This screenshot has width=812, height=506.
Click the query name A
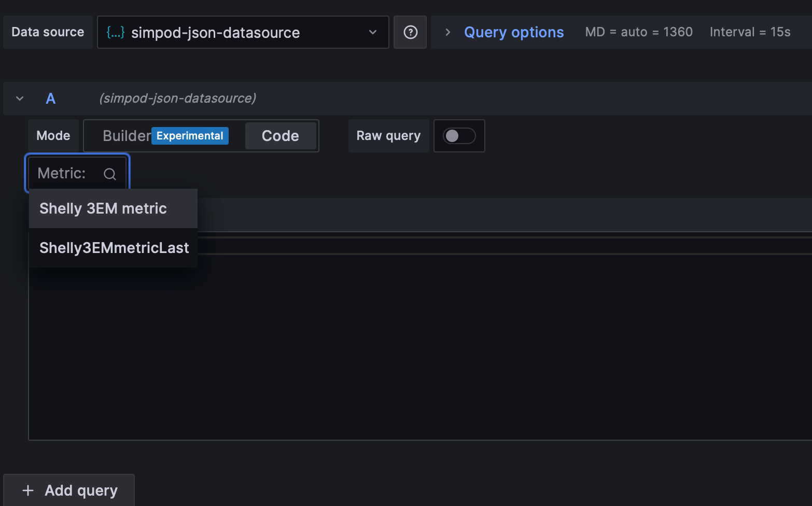tap(51, 99)
